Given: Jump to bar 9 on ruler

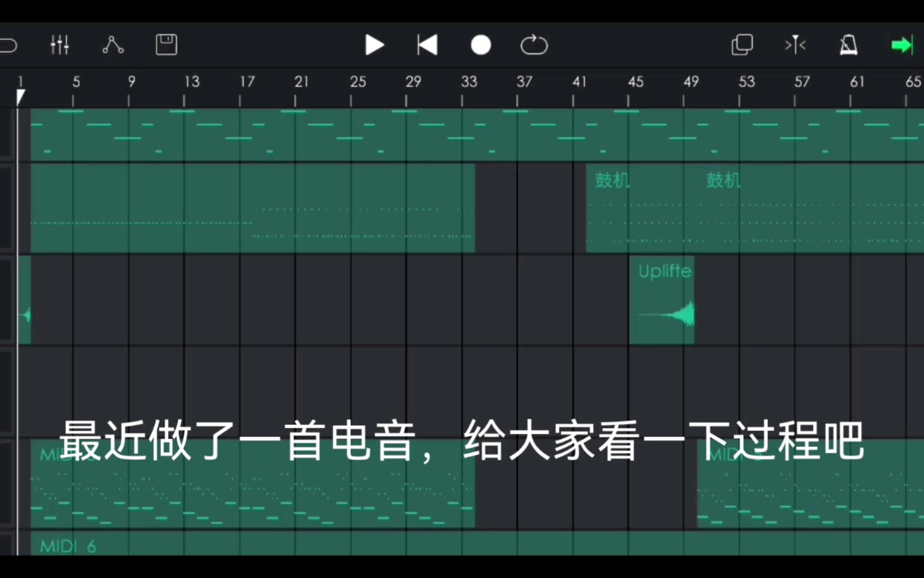Looking at the screenshot, I should tap(132, 82).
